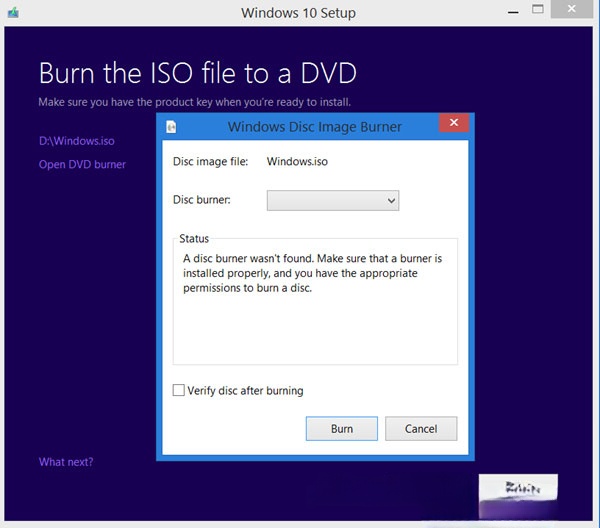
Task: Cancel the disc burning dialog
Action: (421, 429)
